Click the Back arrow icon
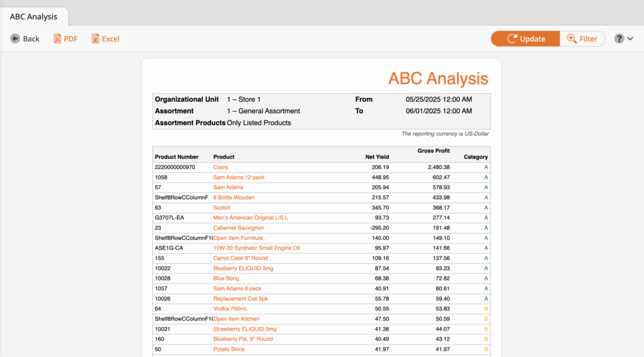This screenshot has width=644, height=357. pos(15,38)
